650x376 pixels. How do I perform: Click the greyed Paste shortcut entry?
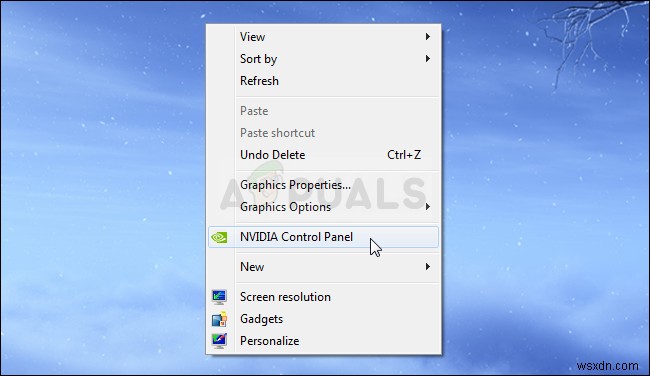point(323,133)
